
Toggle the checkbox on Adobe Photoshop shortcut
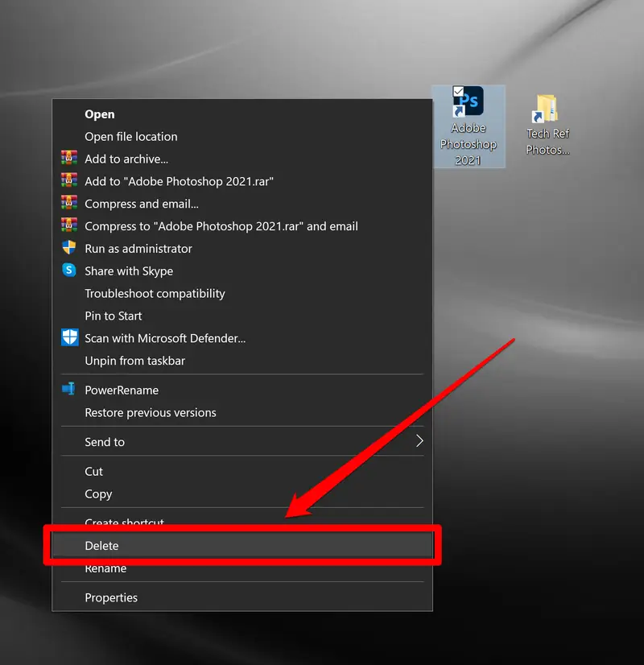pos(458,91)
